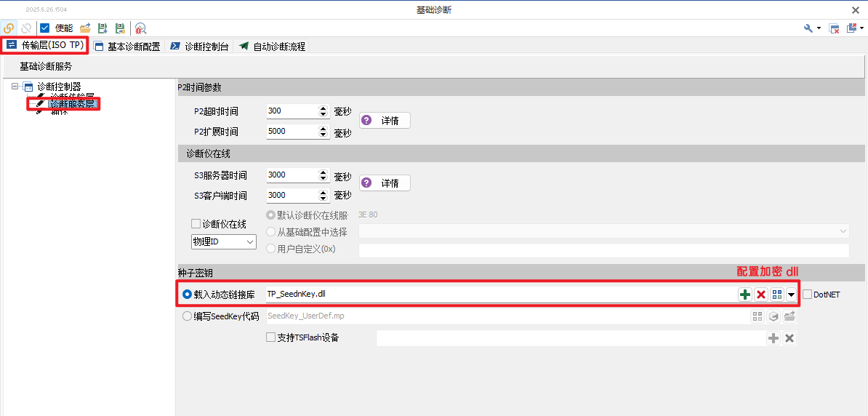Click 详情 button beside S3 server time

click(x=385, y=183)
